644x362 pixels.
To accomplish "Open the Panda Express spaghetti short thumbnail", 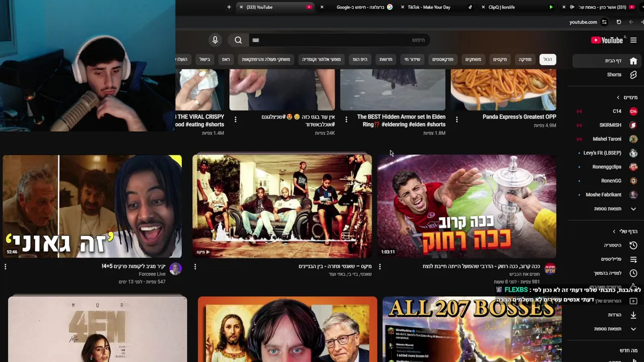I will (x=503, y=89).
